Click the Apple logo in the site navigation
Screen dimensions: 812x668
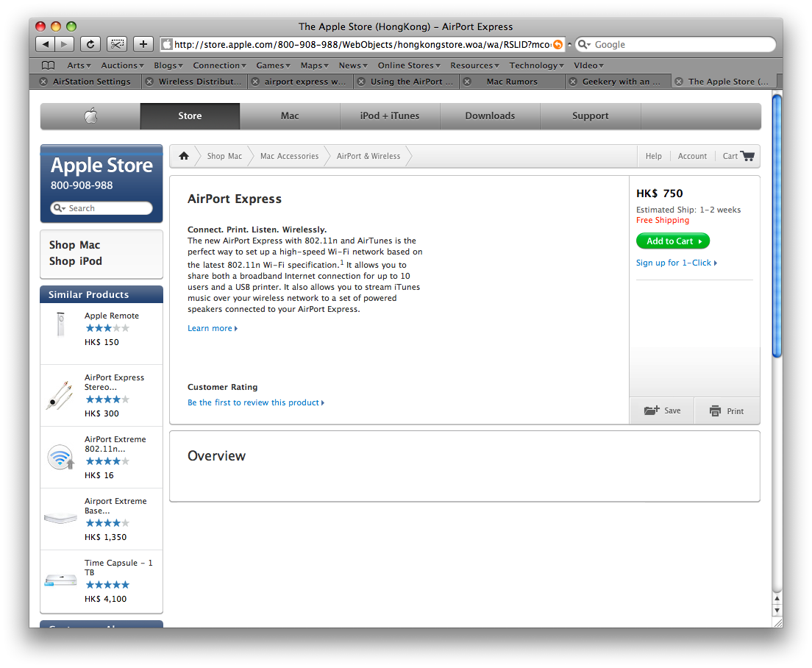90,116
